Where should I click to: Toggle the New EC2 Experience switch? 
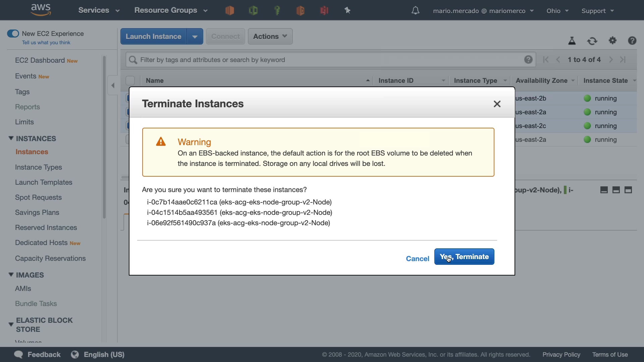pyautogui.click(x=13, y=34)
